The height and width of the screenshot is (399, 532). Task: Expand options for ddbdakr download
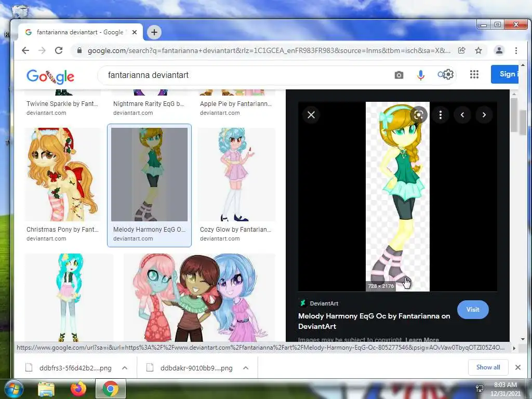click(246, 368)
